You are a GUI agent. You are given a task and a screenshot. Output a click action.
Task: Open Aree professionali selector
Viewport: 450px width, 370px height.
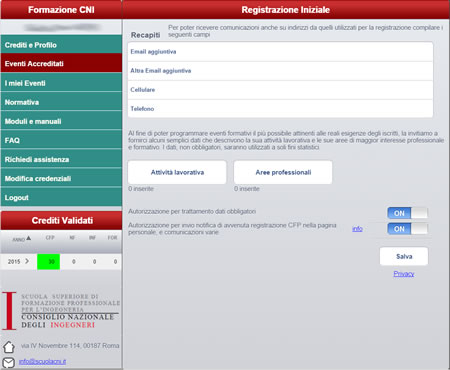pos(283,172)
